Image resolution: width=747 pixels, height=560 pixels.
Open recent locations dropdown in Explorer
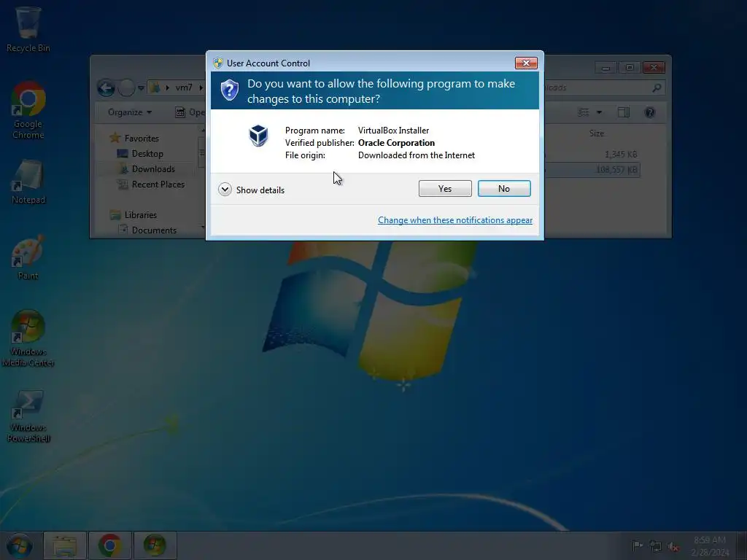tap(141, 88)
